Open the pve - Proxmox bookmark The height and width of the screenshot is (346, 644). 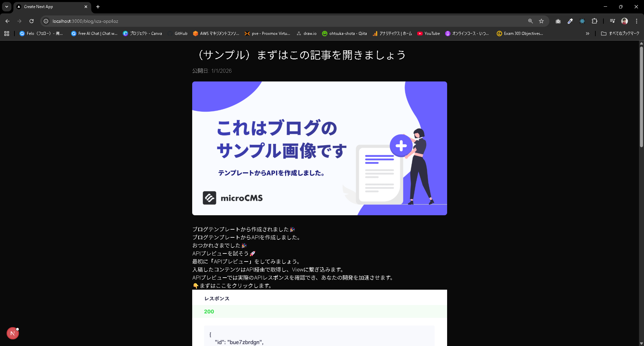[x=267, y=34]
